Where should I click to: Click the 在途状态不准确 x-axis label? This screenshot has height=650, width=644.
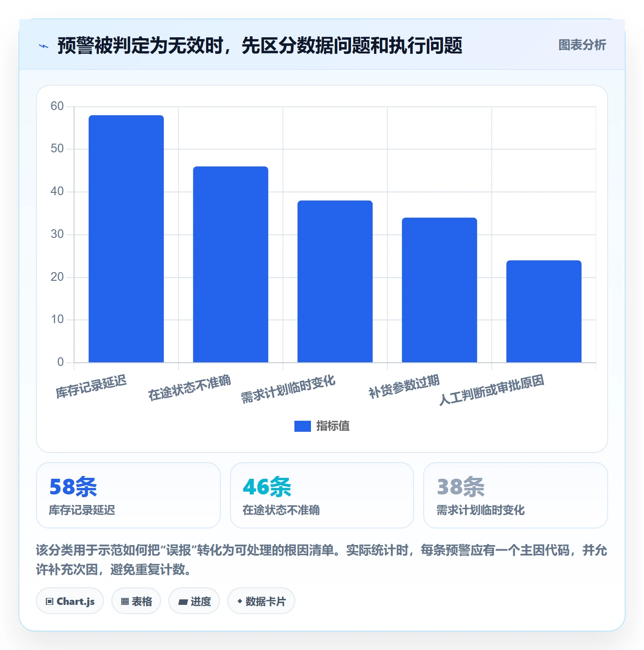coord(190,388)
